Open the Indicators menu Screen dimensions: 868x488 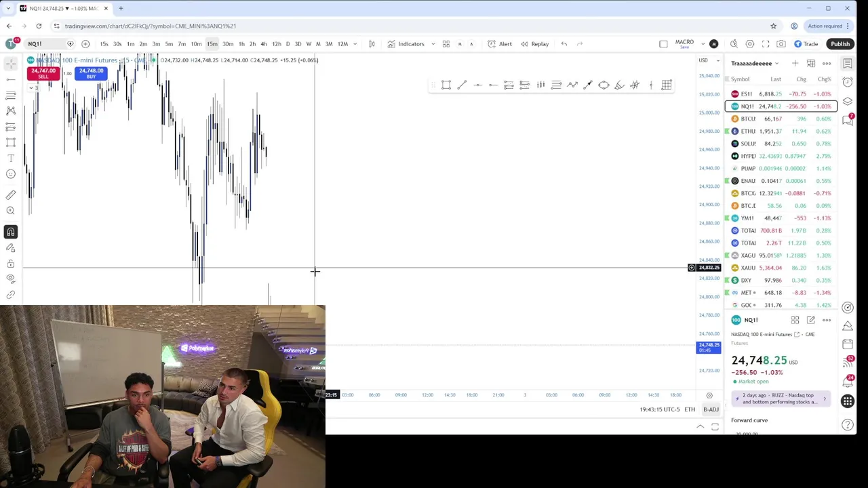(x=406, y=44)
